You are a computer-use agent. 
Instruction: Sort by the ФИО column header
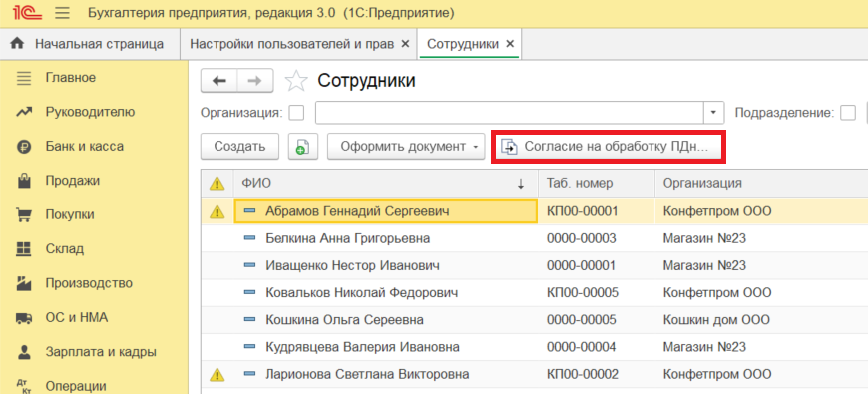pyautogui.click(x=386, y=184)
